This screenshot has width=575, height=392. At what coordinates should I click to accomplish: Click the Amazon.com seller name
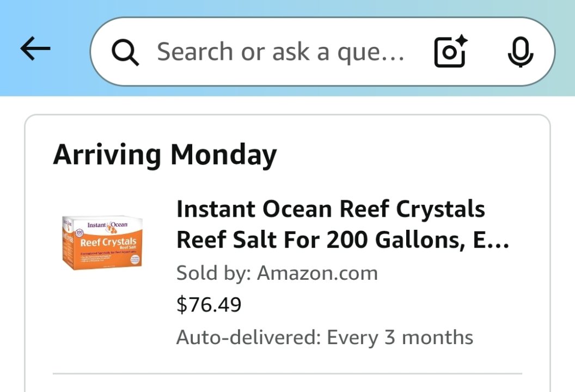[x=317, y=273]
